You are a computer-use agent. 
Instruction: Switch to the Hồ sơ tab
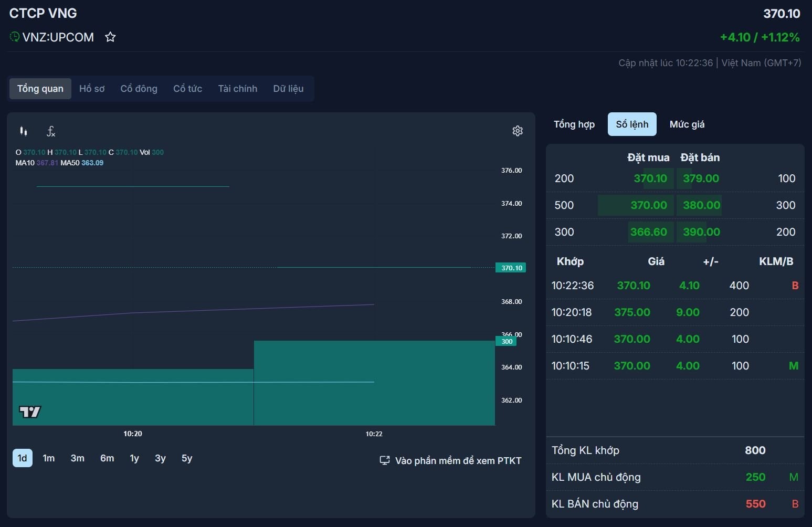pos(92,89)
